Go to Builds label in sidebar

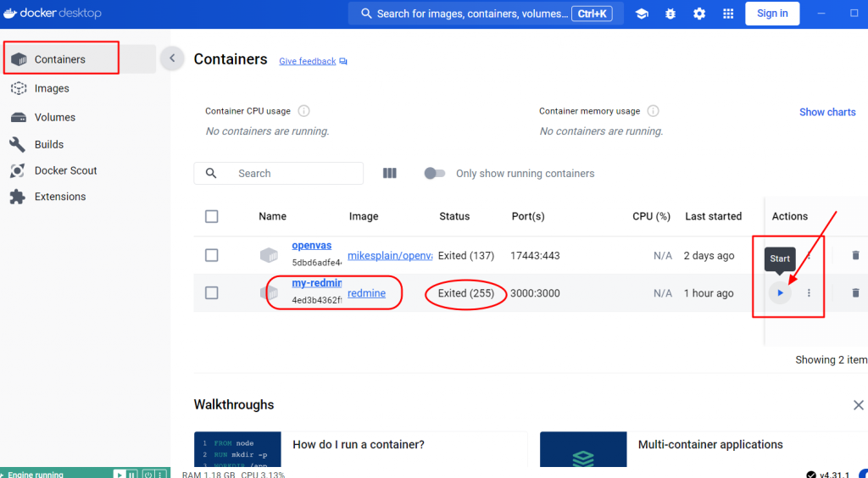pos(49,144)
